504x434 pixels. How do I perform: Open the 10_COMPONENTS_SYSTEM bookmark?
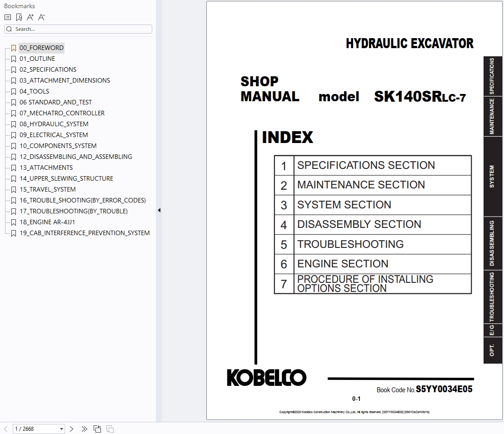tap(58, 146)
